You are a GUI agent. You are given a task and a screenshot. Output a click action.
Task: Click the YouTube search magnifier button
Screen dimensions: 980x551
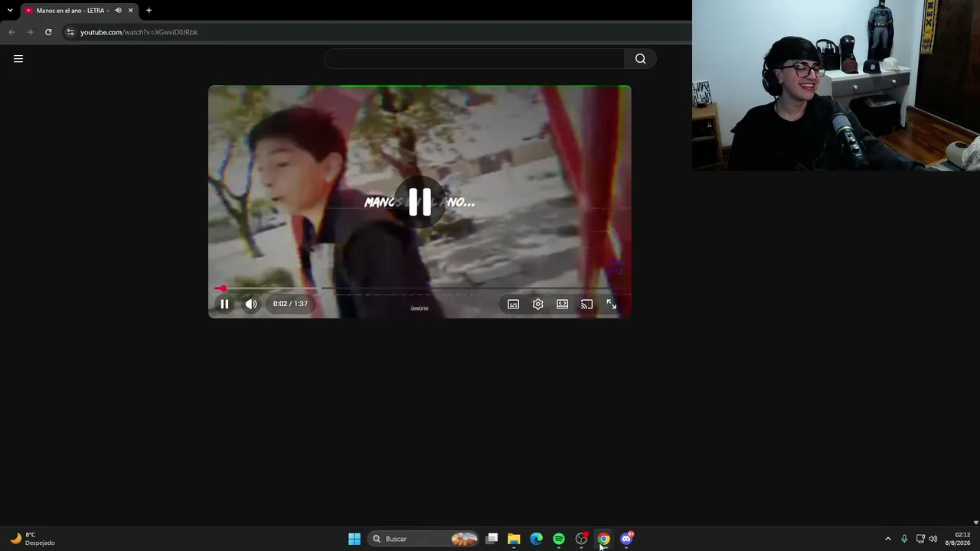pos(640,59)
